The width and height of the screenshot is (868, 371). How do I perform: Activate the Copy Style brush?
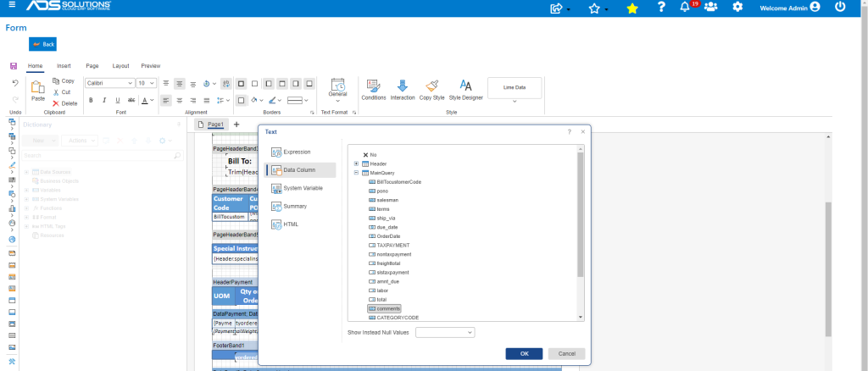[x=432, y=90]
